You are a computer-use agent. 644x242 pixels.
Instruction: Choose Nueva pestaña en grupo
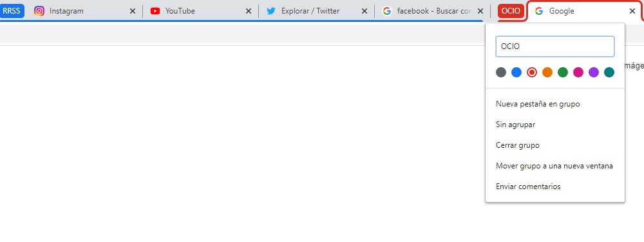[x=555, y=104]
